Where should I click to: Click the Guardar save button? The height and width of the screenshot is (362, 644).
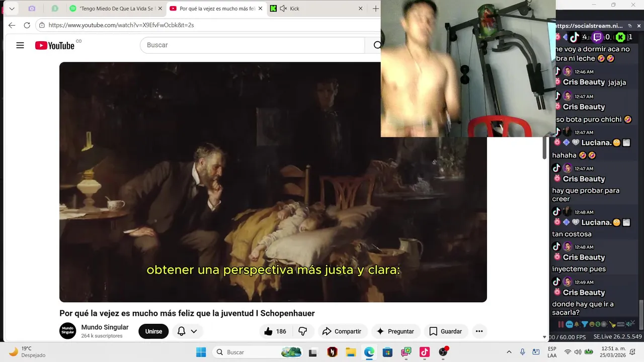(x=445, y=331)
